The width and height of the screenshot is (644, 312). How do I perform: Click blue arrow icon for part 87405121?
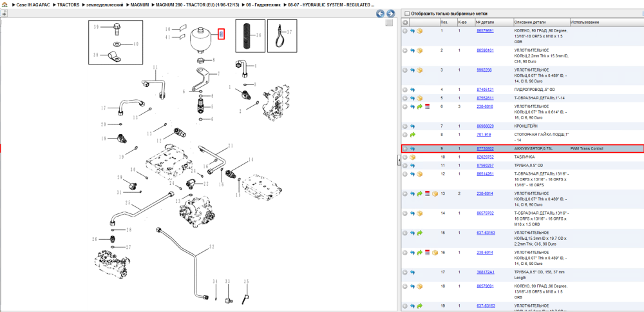(x=412, y=90)
